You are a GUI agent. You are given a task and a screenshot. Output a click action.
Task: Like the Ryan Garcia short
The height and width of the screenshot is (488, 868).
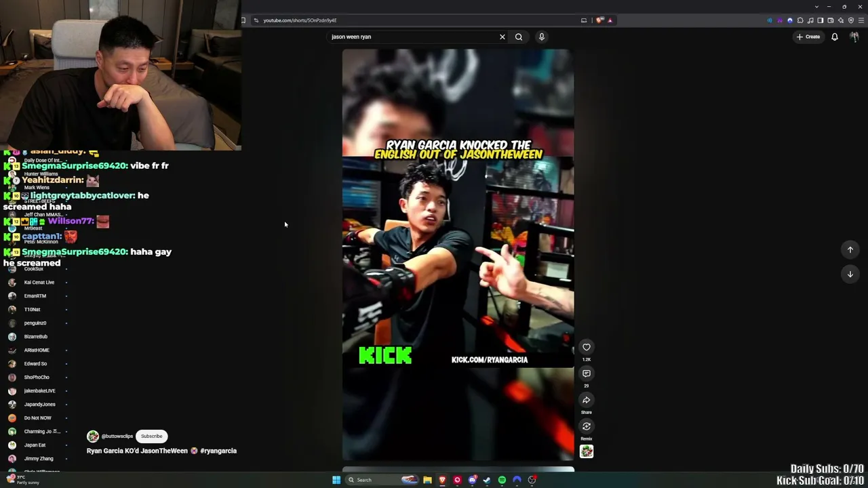pyautogui.click(x=587, y=347)
